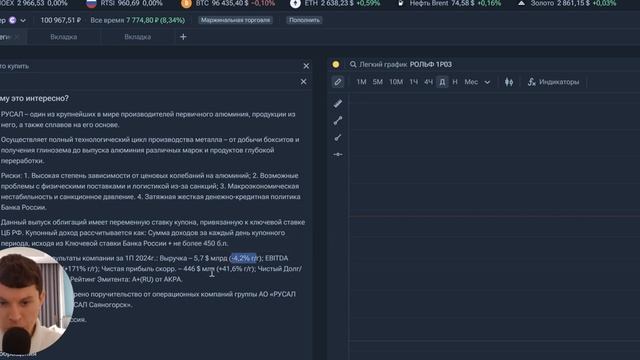Switch chart timeframe to 10М
The width and height of the screenshot is (640, 360).
(x=396, y=82)
